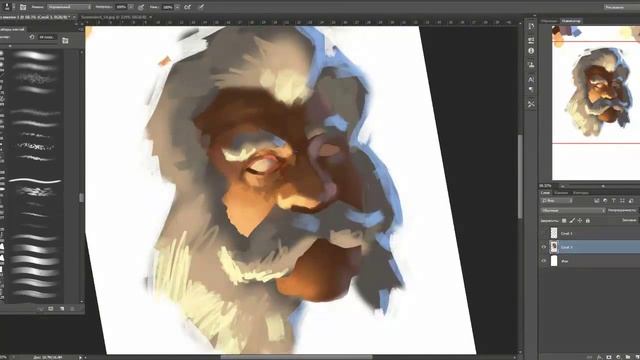Enable pressure-for-opacity icon beside opacity field
This screenshot has height=360, width=640.
click(141, 7)
